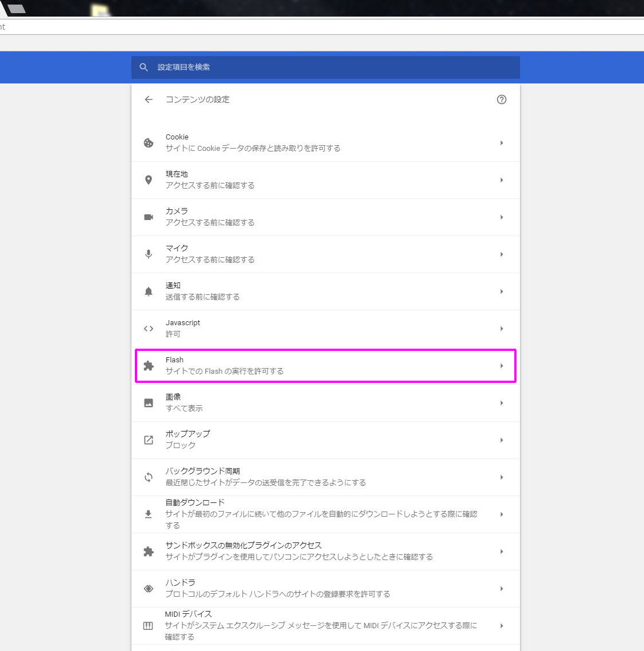Click the 許可 description under Javascript
The width and height of the screenshot is (644, 651).
click(173, 334)
